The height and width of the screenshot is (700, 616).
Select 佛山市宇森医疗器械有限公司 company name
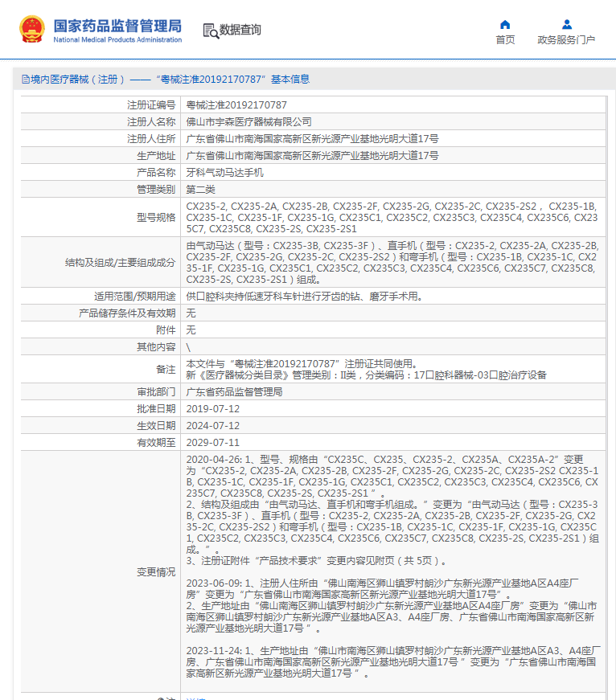tap(248, 122)
